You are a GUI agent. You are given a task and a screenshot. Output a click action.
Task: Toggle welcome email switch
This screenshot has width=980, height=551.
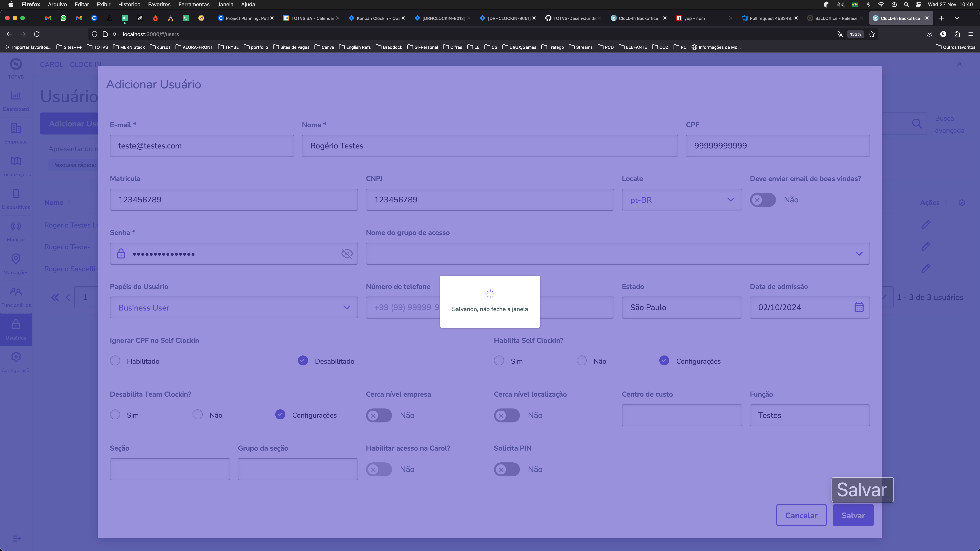(762, 200)
